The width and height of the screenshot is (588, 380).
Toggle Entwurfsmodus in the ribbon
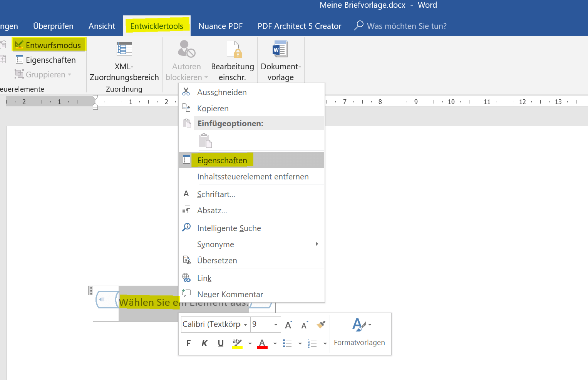48,45
